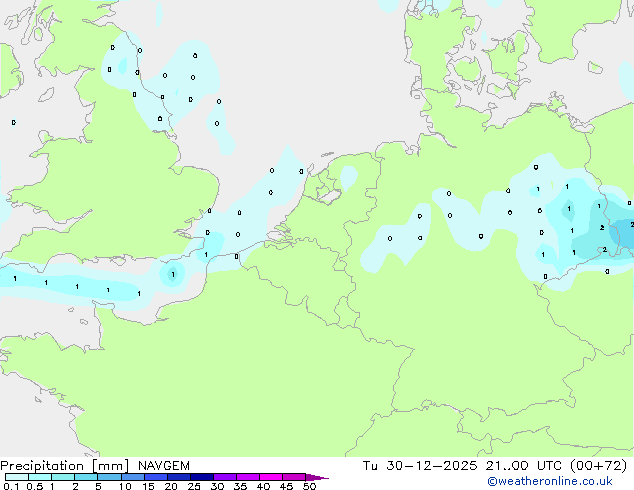Click the "0.1" legend scale value
The width and height of the screenshot is (634, 490).
11,486
